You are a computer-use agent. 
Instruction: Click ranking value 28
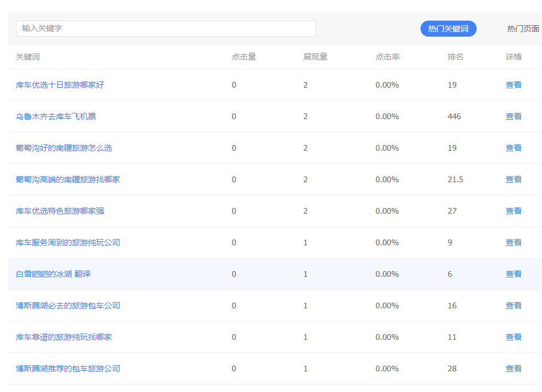(452, 369)
